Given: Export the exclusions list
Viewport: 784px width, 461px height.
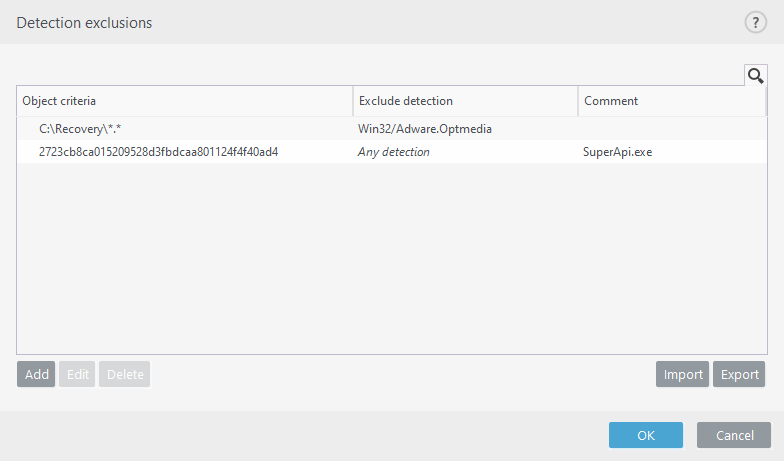Looking at the screenshot, I should (739, 374).
